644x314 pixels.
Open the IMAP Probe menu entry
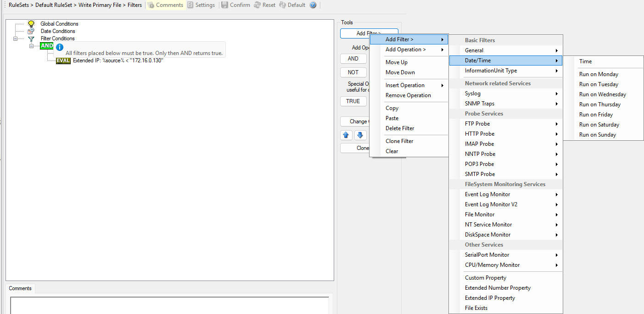pos(505,144)
